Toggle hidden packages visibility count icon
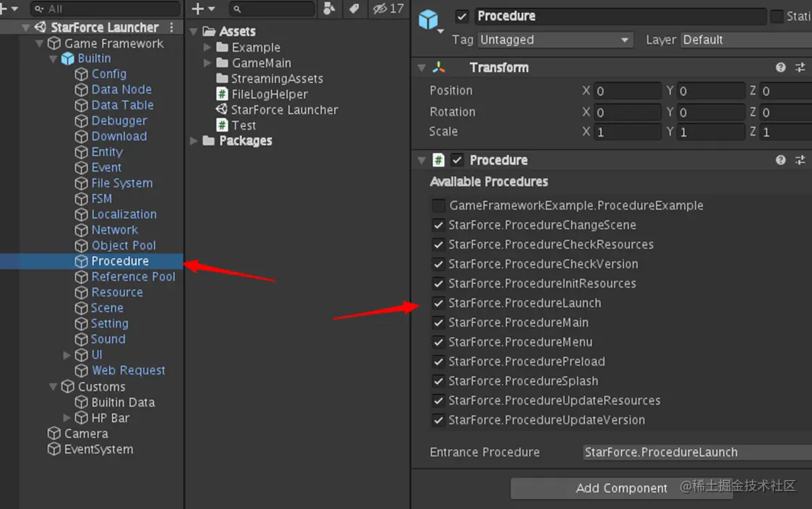Viewport: 812px width, 509px height. 388,8
